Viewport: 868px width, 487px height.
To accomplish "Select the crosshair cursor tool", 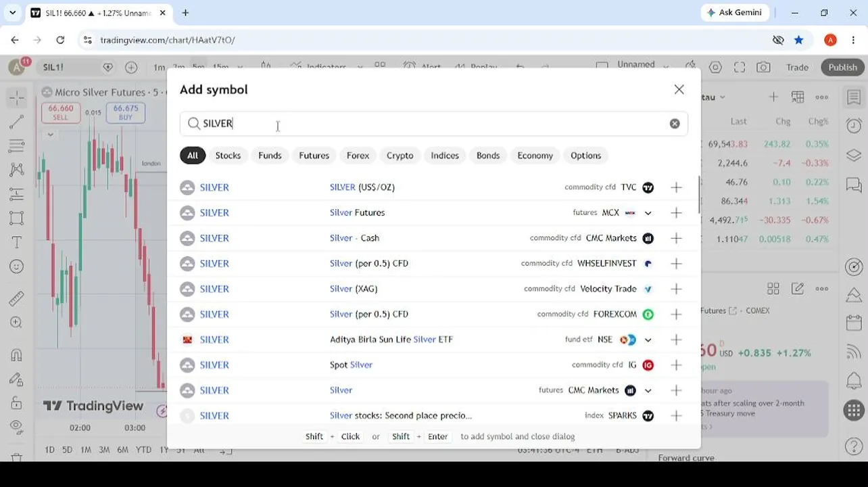I will coord(17,97).
